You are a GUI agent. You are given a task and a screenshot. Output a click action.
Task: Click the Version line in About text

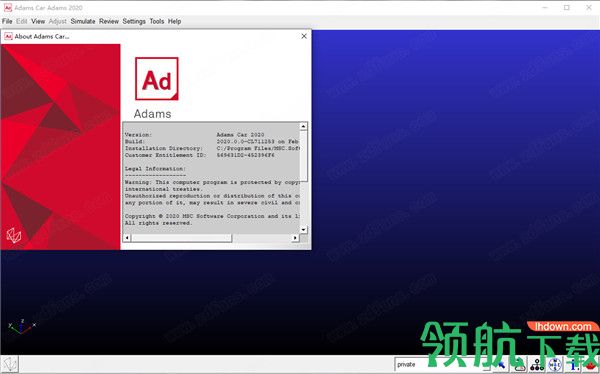[x=194, y=135]
